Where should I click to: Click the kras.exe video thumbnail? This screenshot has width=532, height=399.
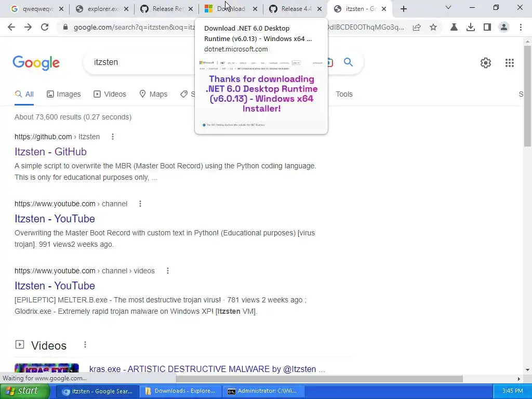coord(46,369)
